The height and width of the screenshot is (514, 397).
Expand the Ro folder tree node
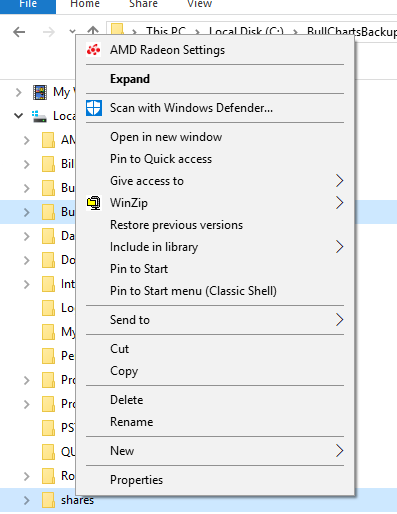pos(27,476)
